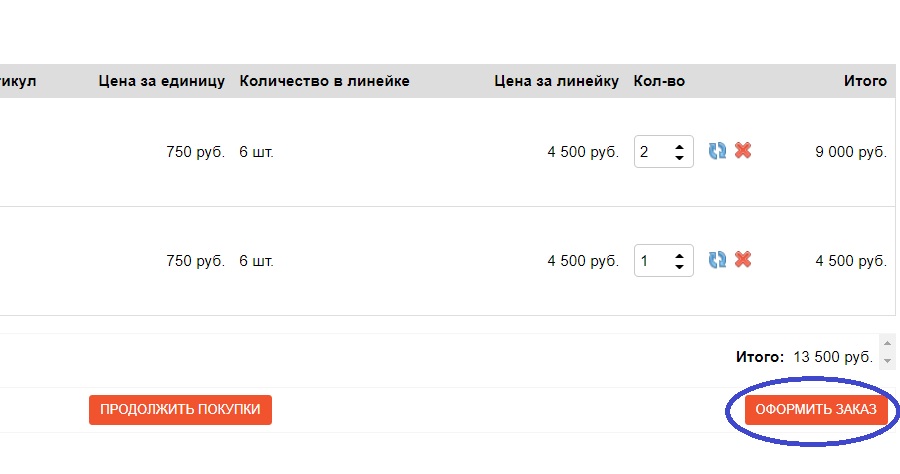Click the scroll down arrow near Итого total
Screen dimensions: 900x474
tap(887, 361)
